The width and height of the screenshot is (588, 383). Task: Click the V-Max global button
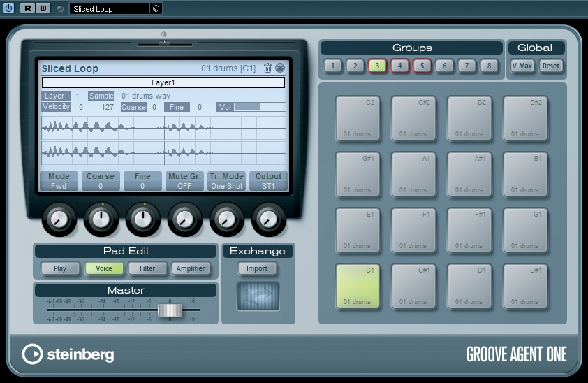click(x=522, y=66)
